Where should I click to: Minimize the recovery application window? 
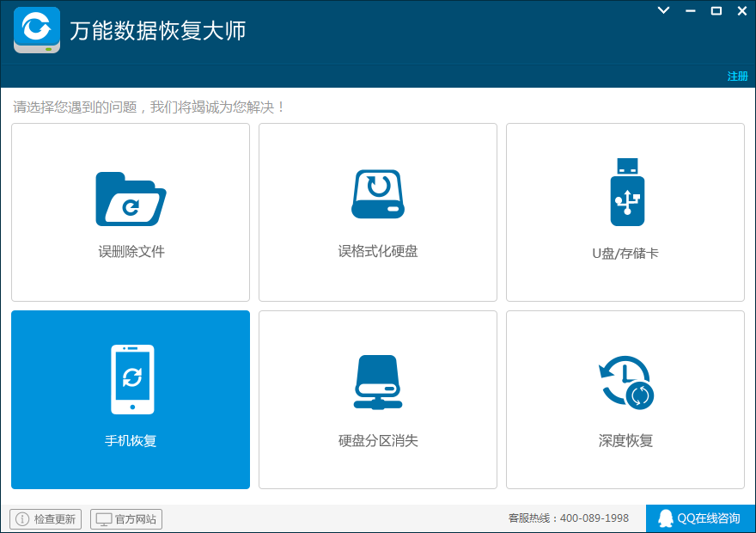tap(691, 10)
